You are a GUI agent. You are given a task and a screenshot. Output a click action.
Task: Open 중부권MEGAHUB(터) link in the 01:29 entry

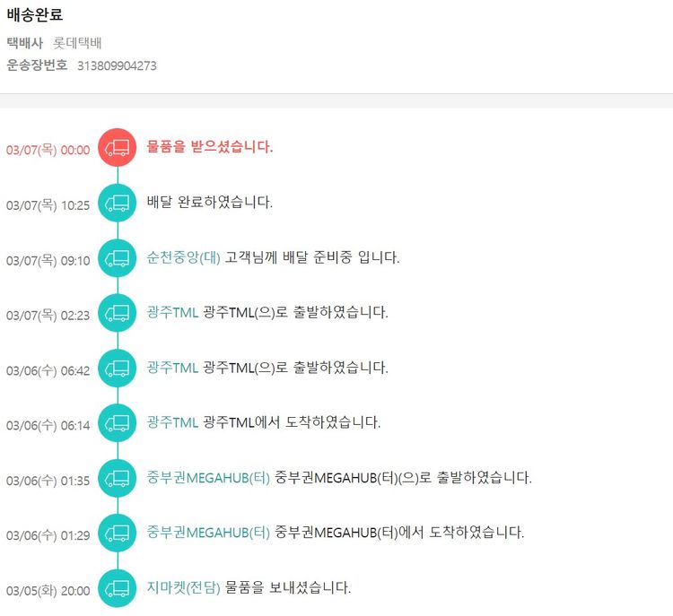(x=208, y=533)
